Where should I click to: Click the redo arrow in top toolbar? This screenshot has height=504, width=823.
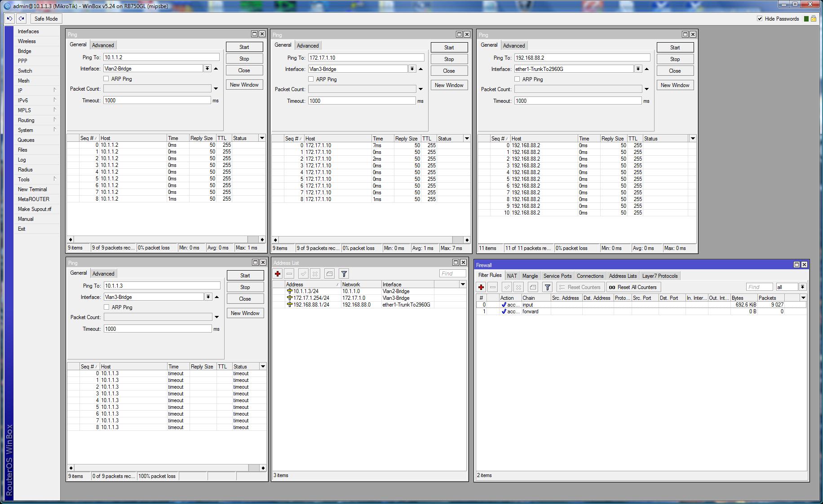click(x=21, y=18)
